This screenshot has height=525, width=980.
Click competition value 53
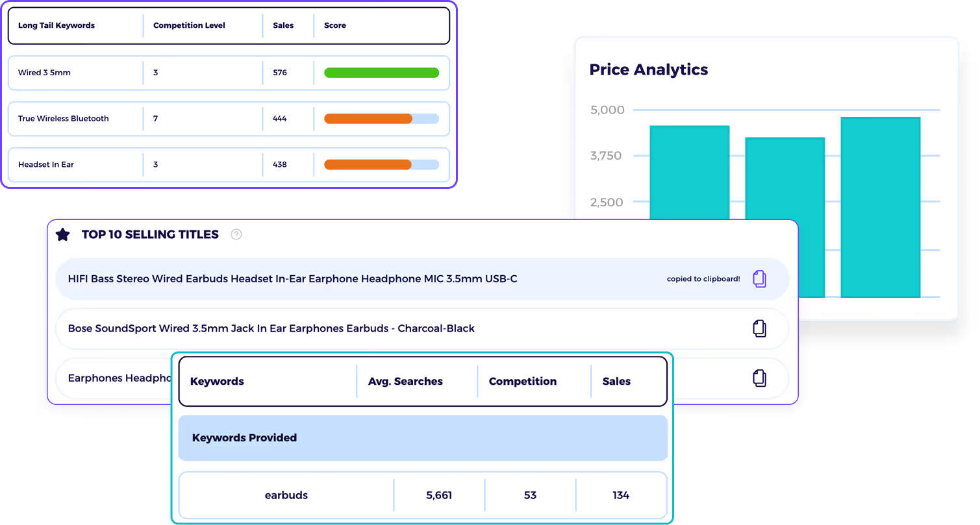click(x=530, y=496)
